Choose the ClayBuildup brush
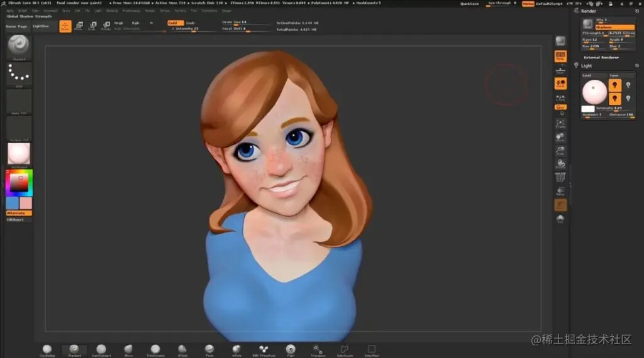Image resolution: width=644 pixels, height=358 pixels. coord(47,350)
